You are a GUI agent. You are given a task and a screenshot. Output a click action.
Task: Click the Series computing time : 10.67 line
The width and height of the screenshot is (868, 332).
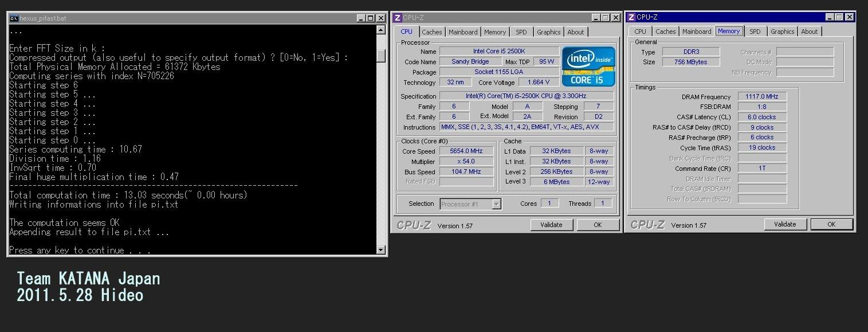[76, 150]
